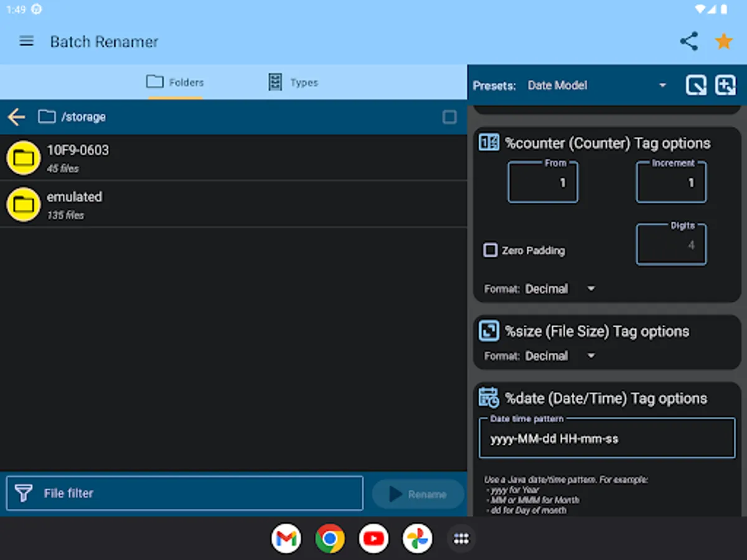
Task: Click the Date time pattern field
Action: (x=607, y=439)
